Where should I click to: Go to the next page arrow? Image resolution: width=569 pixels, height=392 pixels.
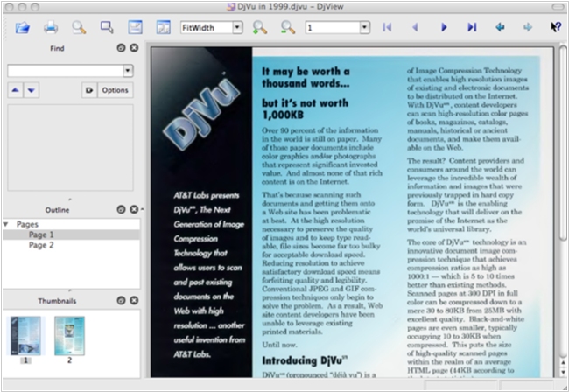[444, 28]
